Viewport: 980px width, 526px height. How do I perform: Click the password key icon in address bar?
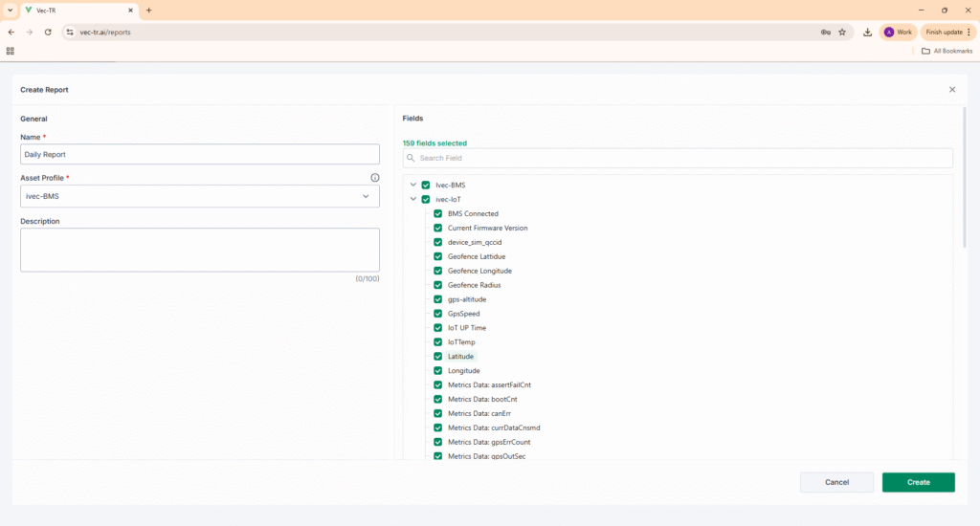tap(825, 32)
